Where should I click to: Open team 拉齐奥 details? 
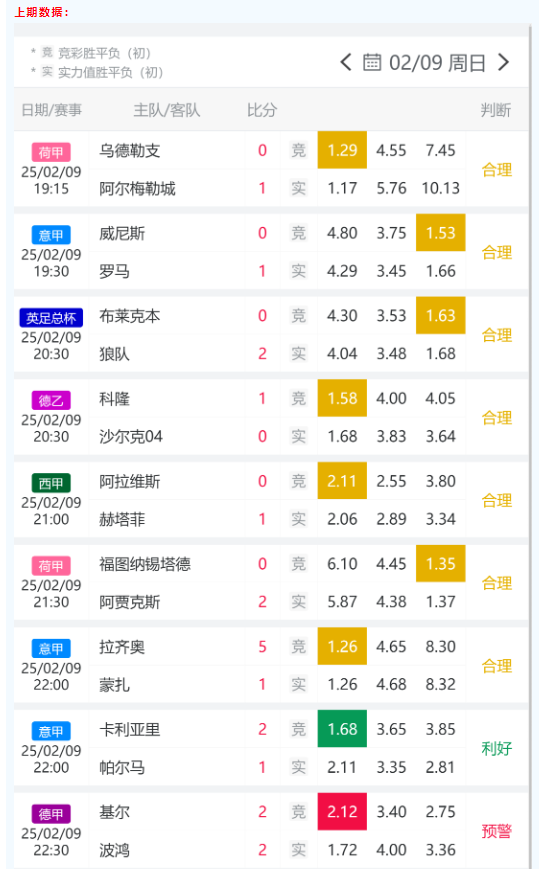pyautogui.click(x=122, y=647)
